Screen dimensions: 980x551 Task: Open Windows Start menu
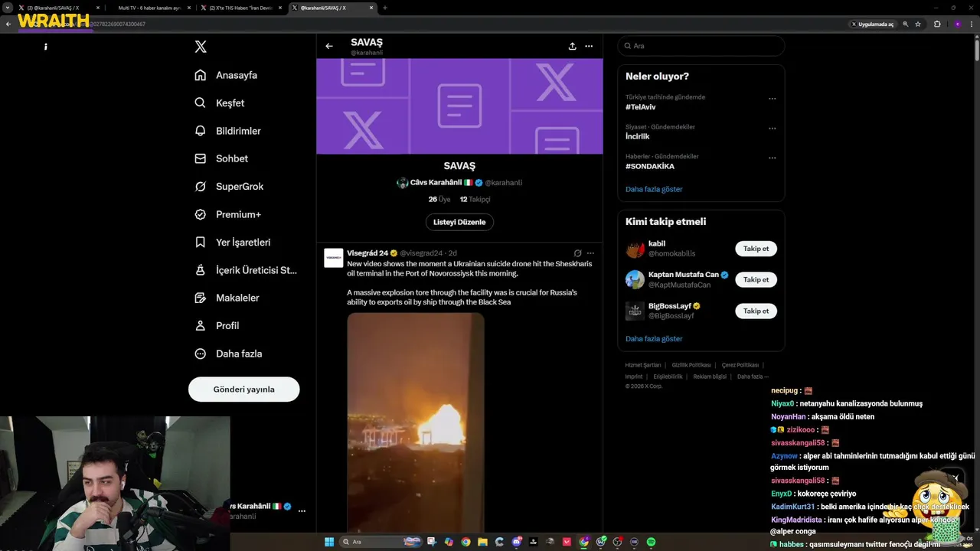(x=329, y=542)
